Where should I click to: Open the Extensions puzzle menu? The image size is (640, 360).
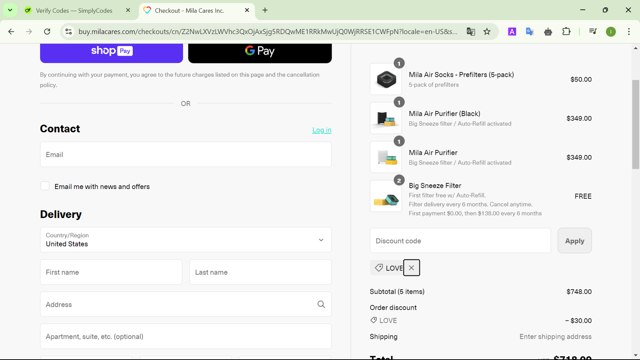pyautogui.click(x=566, y=31)
